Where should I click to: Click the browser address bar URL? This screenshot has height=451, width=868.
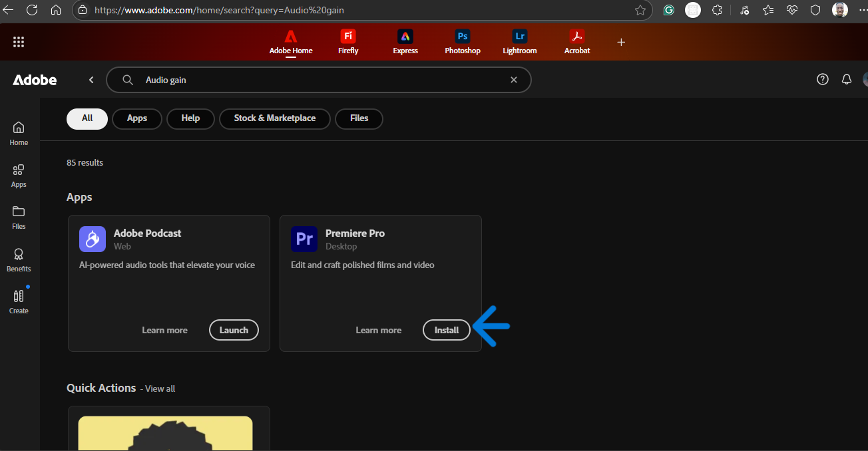(220, 11)
